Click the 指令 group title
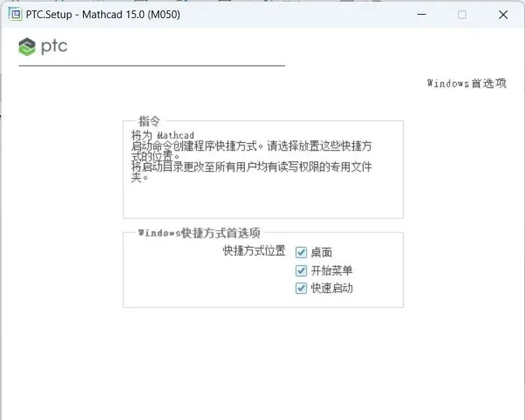Image resolution: width=525 pixels, height=420 pixels. click(149, 121)
